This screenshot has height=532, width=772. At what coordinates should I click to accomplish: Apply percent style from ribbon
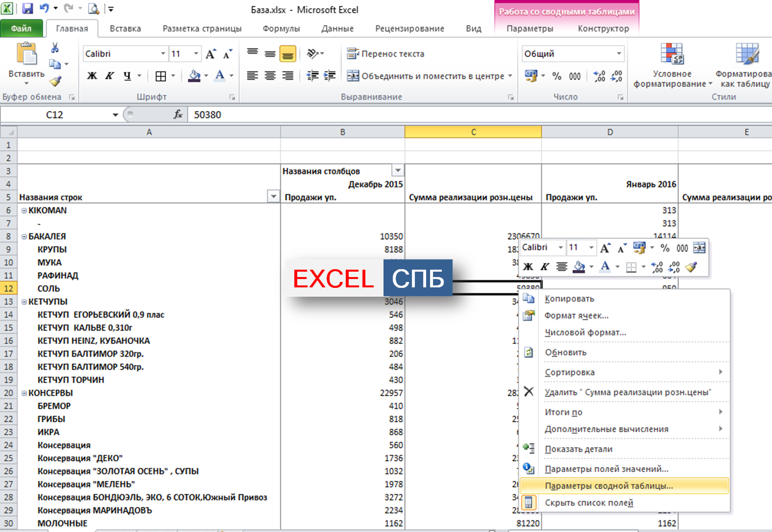(556, 76)
